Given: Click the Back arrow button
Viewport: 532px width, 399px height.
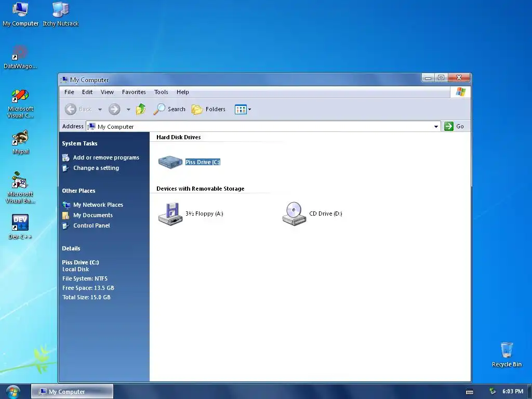Looking at the screenshot, I should pos(71,109).
